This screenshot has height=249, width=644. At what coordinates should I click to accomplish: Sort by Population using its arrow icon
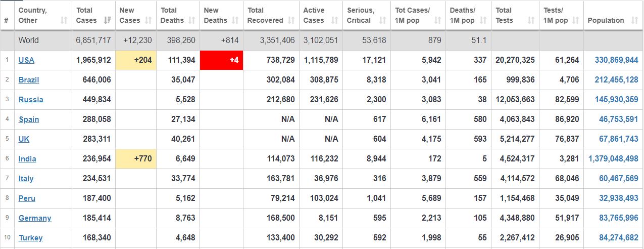click(634, 21)
